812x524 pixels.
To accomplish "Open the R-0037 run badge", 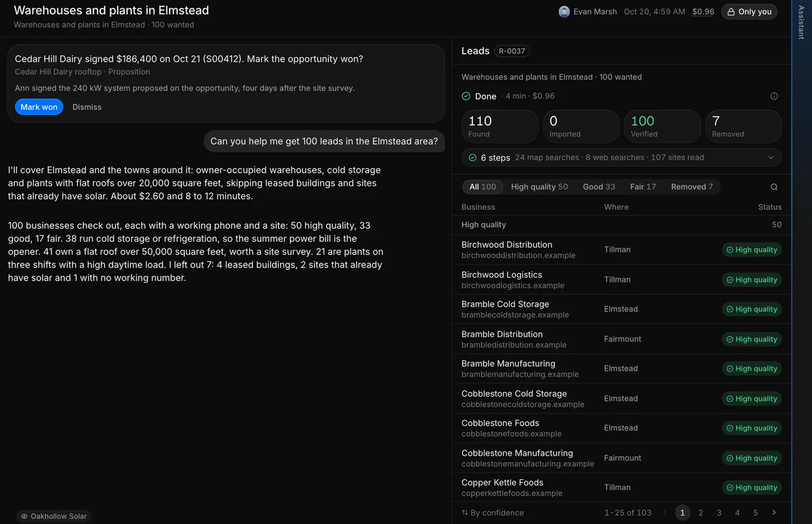I will click(x=512, y=51).
